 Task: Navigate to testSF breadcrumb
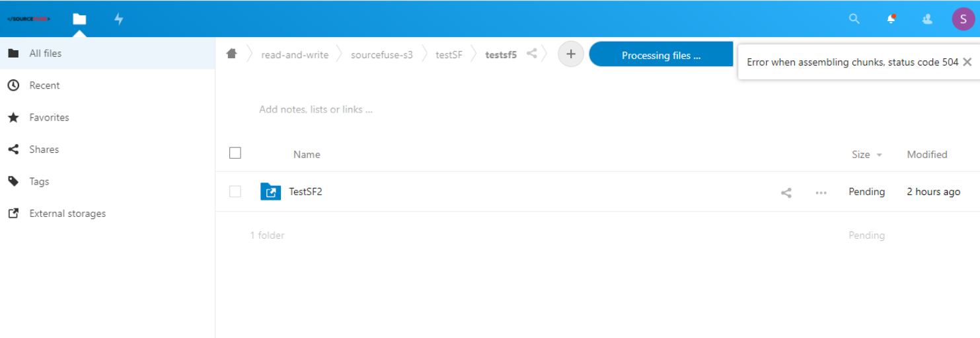coord(449,55)
